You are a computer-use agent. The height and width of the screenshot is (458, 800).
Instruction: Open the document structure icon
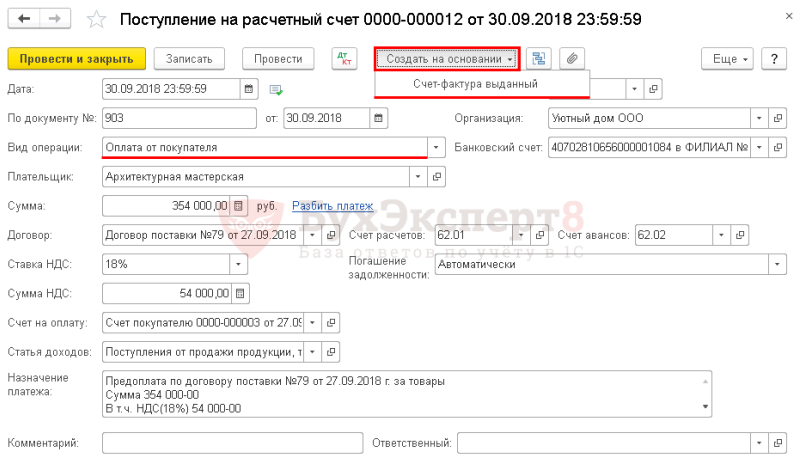539,59
